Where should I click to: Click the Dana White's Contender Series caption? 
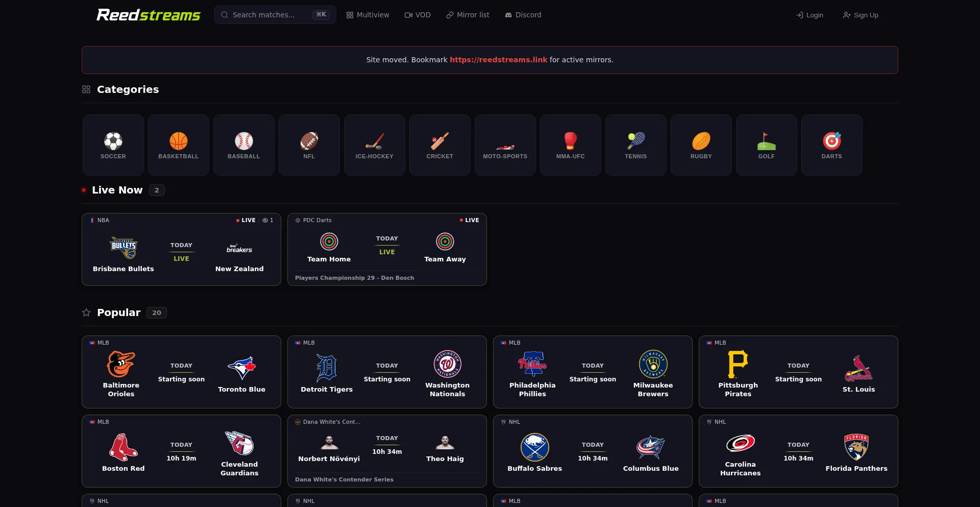(x=345, y=479)
